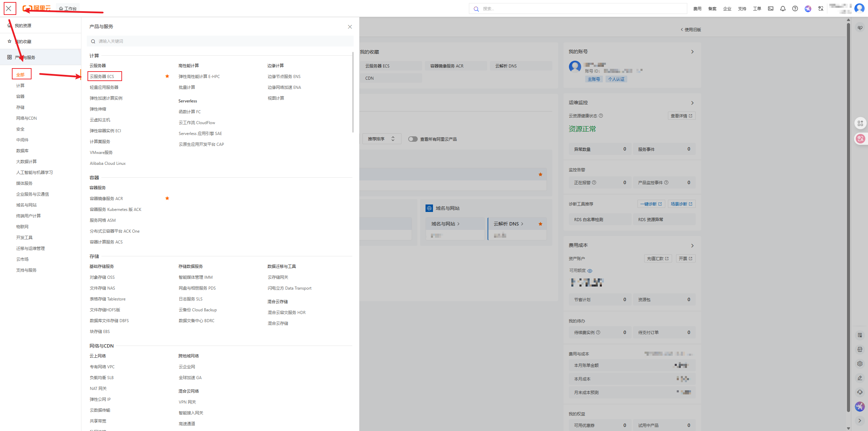The image size is (868, 431).
Task: Open the Cloud Shell terminal icon
Action: pyautogui.click(x=771, y=9)
